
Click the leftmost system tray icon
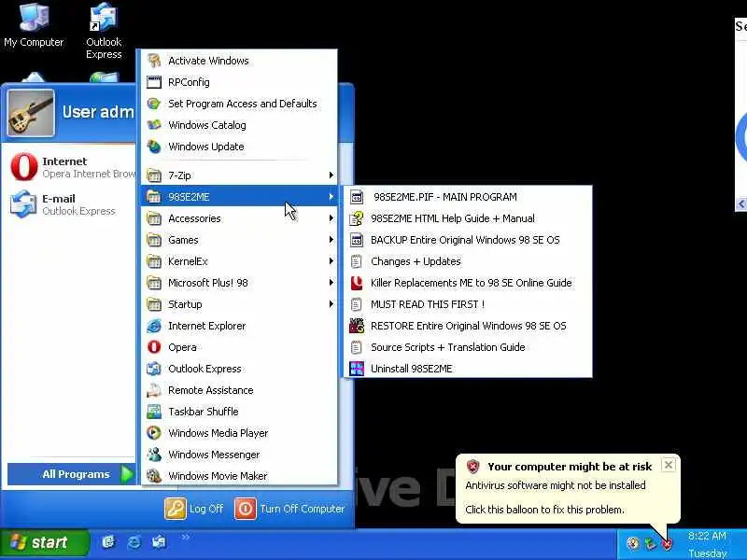[633, 543]
